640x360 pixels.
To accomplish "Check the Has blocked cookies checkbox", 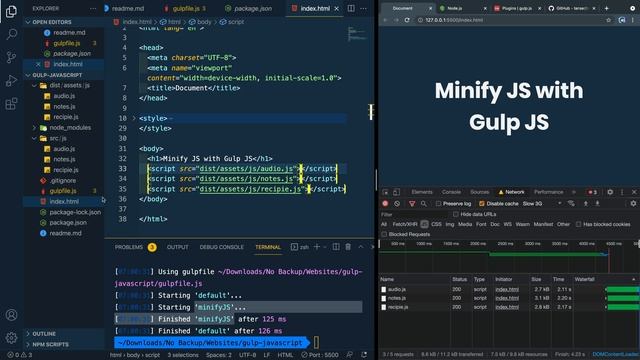I will click(578, 224).
